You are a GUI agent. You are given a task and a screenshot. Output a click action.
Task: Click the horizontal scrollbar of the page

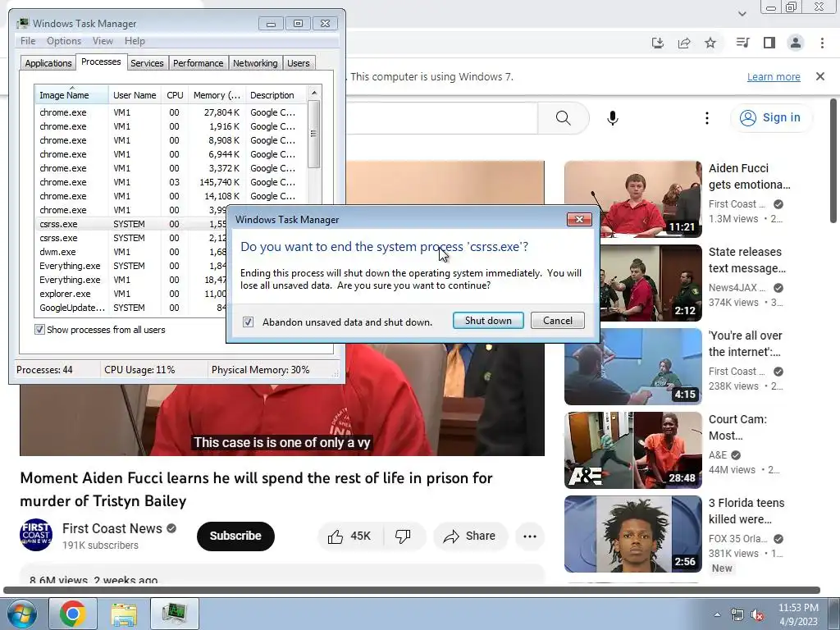pos(412,591)
